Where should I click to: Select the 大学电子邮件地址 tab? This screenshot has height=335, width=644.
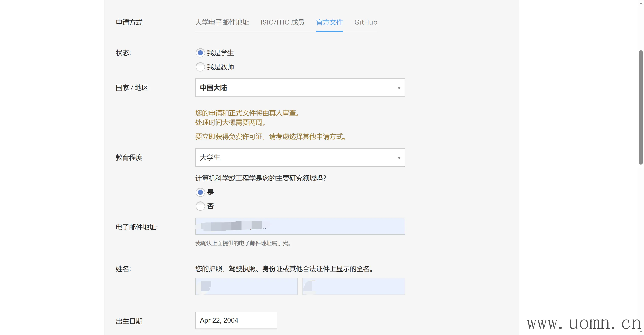click(222, 22)
